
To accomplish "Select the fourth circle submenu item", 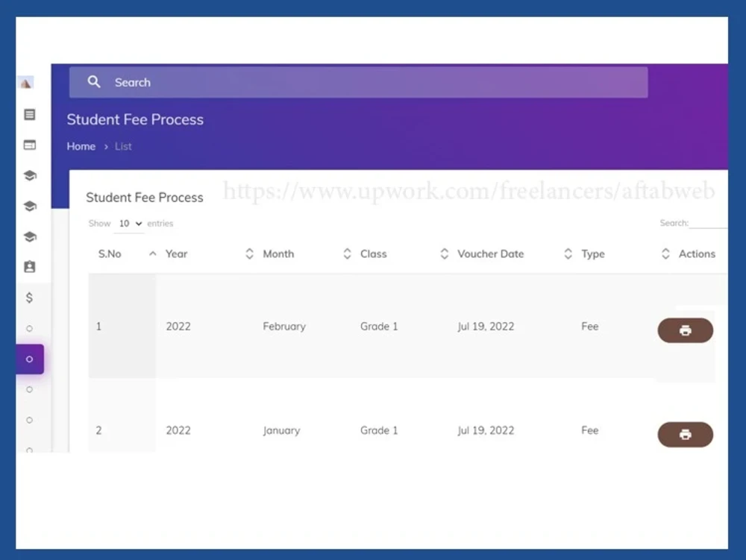I will [30, 420].
